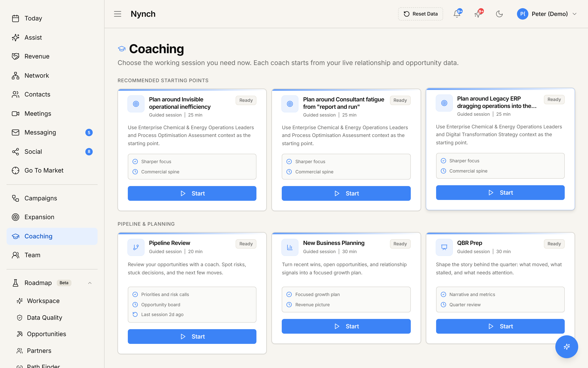
Task: Click 'Focused growth plan' text
Action: point(317,294)
